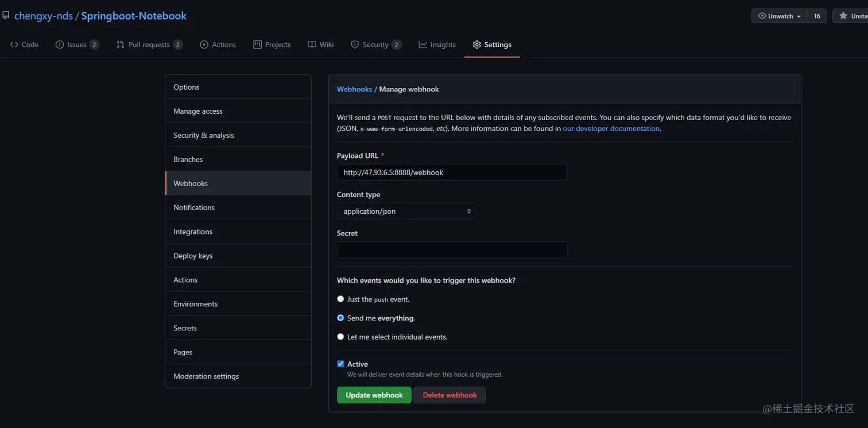
Task: Open Deploy keys settings
Action: (238, 256)
